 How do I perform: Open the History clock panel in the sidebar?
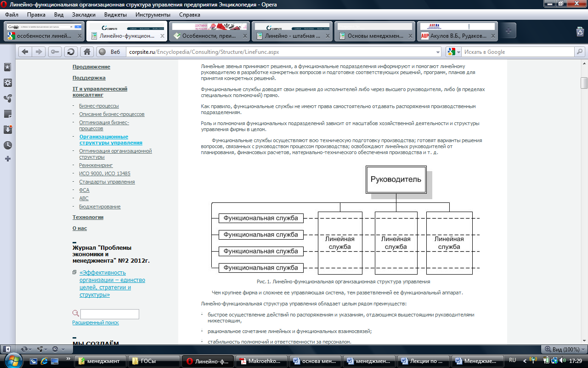click(x=8, y=145)
